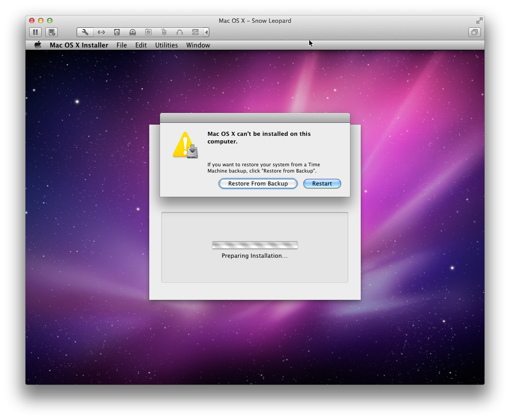Click the sound headphones icon
Image resolution: width=510 pixels, height=420 pixels.
180,32
